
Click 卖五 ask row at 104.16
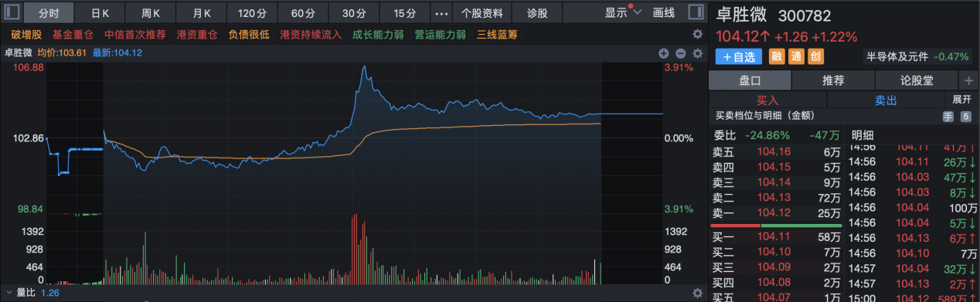pos(776,153)
